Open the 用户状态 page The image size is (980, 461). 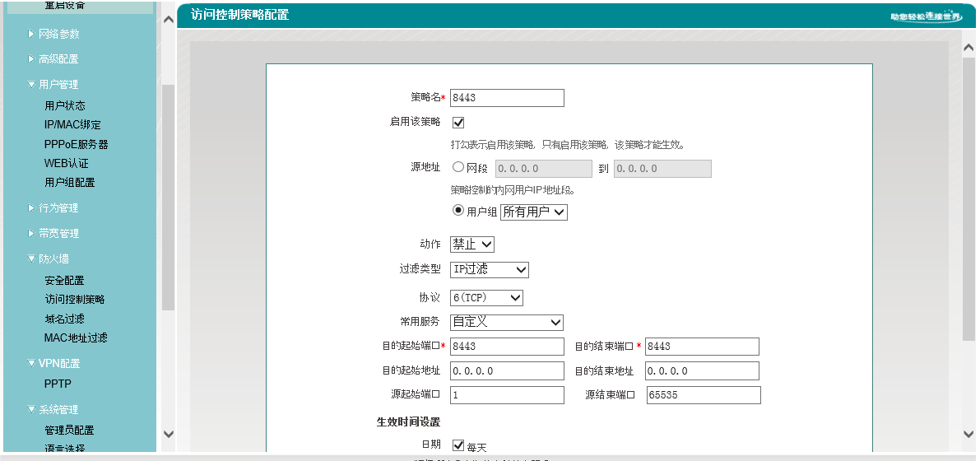[x=65, y=105]
